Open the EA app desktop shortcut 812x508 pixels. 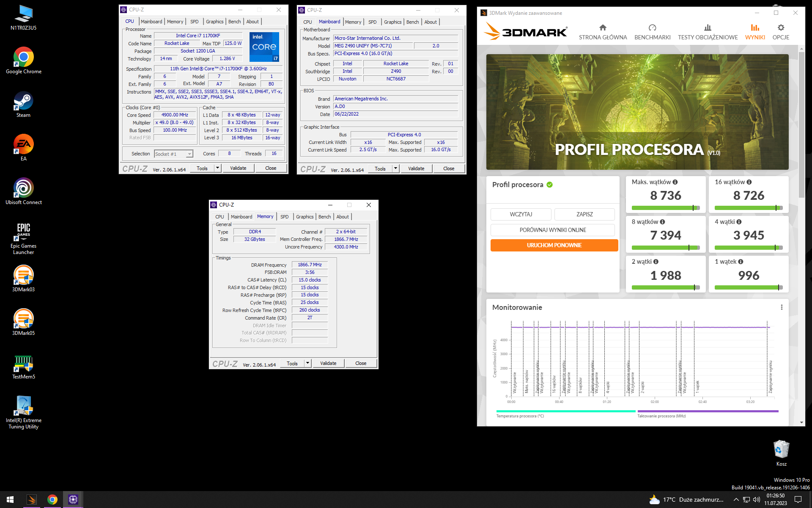(x=23, y=148)
